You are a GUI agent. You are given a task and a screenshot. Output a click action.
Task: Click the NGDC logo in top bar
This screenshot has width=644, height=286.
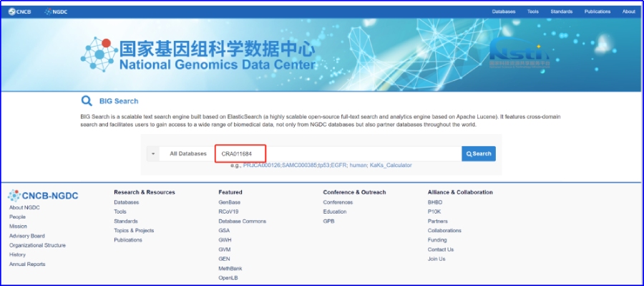(x=56, y=11)
